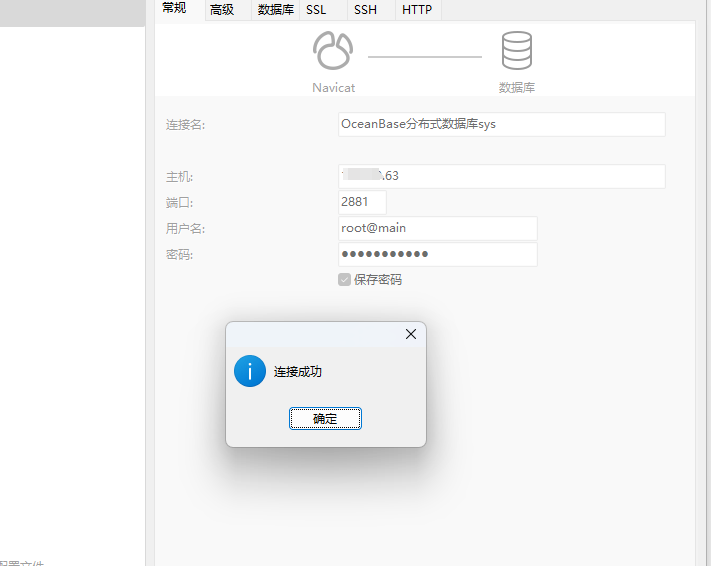Click the Navicat logo icon
This screenshot has height=566, width=711.
coord(333,50)
